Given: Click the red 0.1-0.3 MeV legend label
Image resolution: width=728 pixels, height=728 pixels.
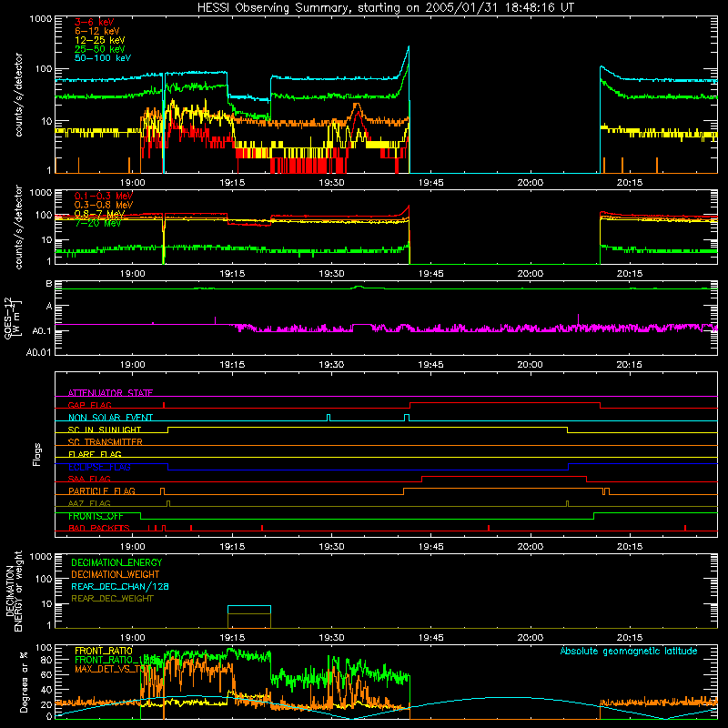Looking at the screenshot, I should coord(104,196).
